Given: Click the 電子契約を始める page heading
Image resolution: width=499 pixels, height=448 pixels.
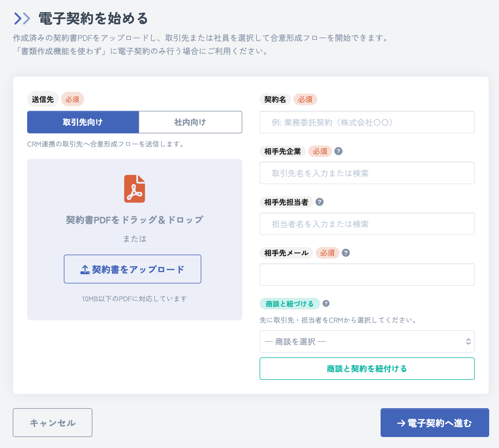Looking at the screenshot, I should (93, 18).
